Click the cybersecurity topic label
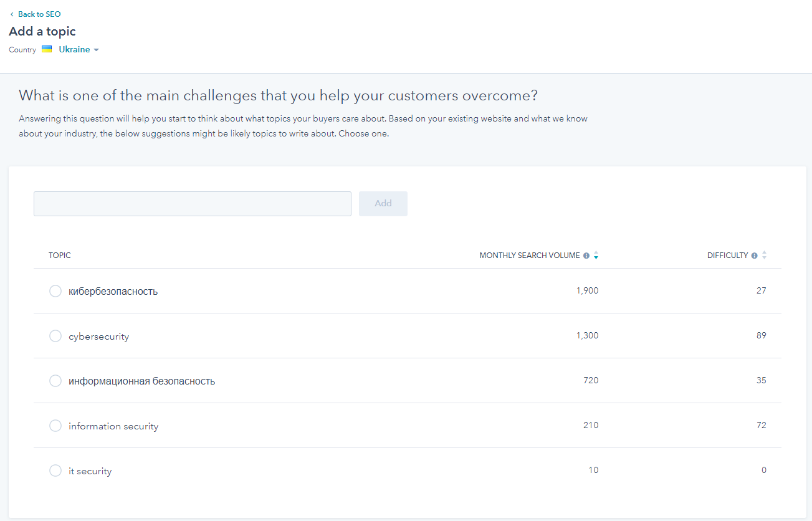The height and width of the screenshot is (521, 812). [98, 337]
